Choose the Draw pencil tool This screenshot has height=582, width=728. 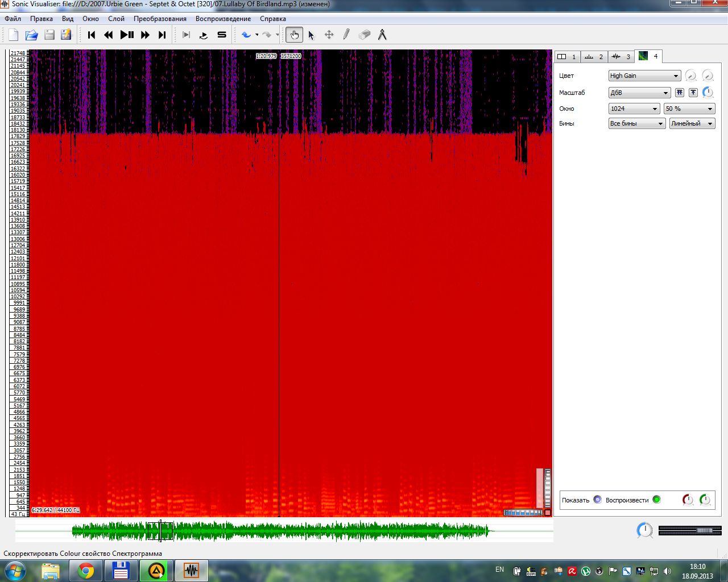[x=346, y=35]
